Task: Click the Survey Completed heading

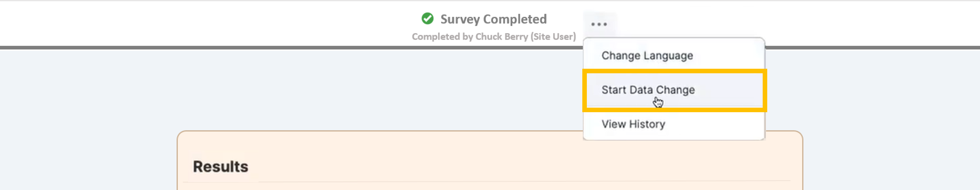Action: (493, 19)
